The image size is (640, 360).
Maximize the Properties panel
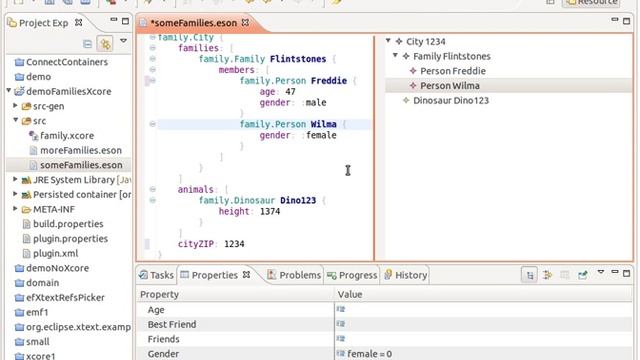(x=627, y=273)
